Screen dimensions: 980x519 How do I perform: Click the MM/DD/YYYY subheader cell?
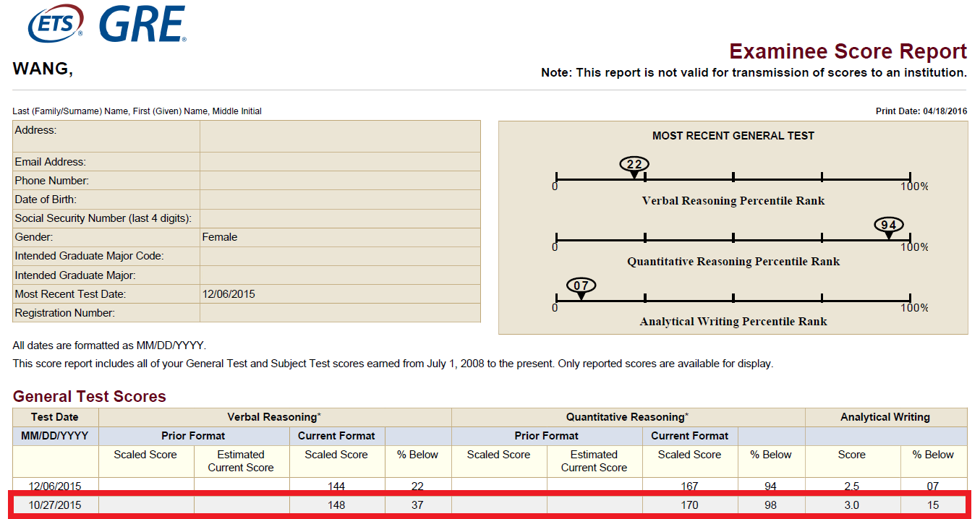point(55,436)
